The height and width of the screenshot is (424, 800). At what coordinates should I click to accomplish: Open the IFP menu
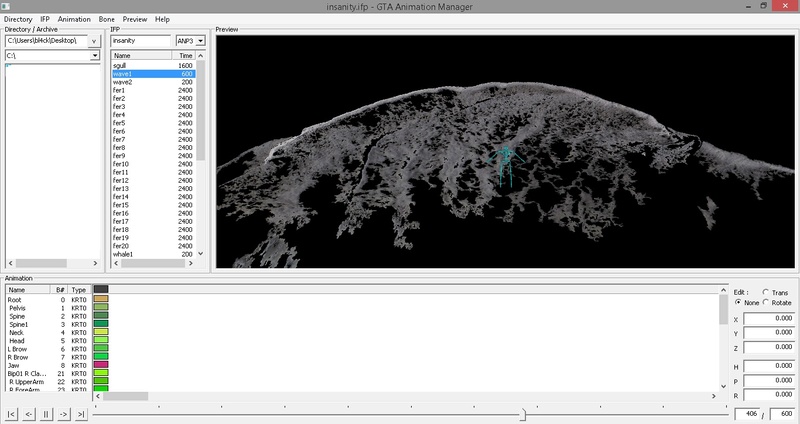coord(45,19)
